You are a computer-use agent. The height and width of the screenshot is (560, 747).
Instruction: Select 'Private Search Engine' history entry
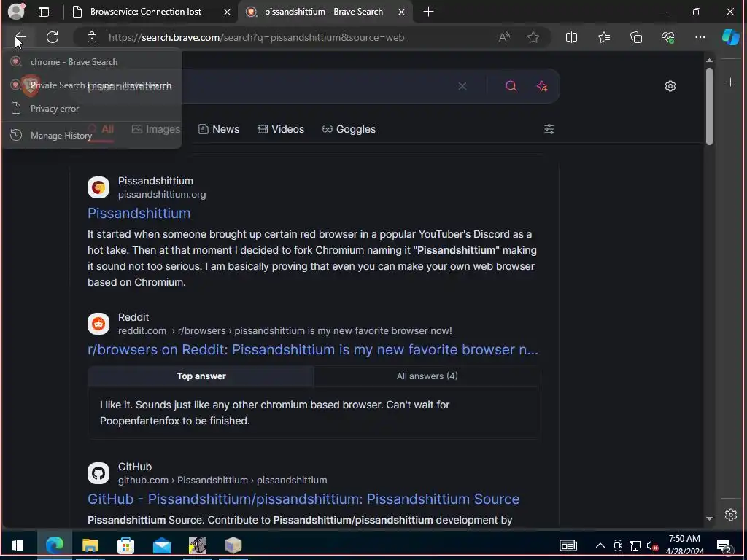[x=91, y=85]
